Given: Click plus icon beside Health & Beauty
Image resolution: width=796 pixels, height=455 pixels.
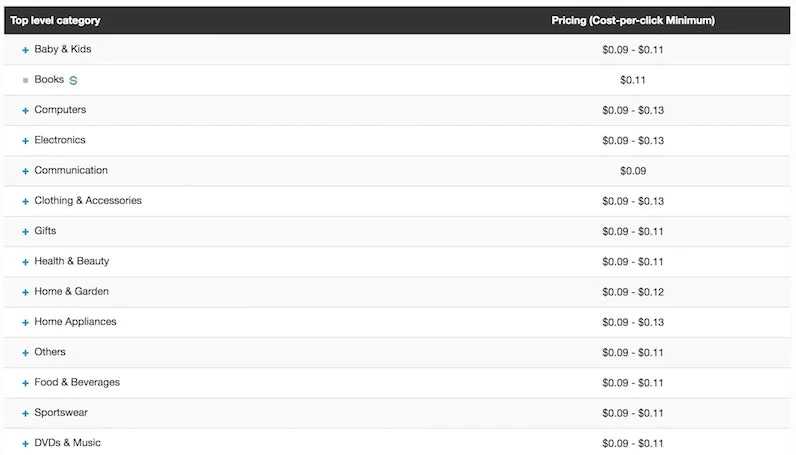Looking at the screenshot, I should point(25,262).
